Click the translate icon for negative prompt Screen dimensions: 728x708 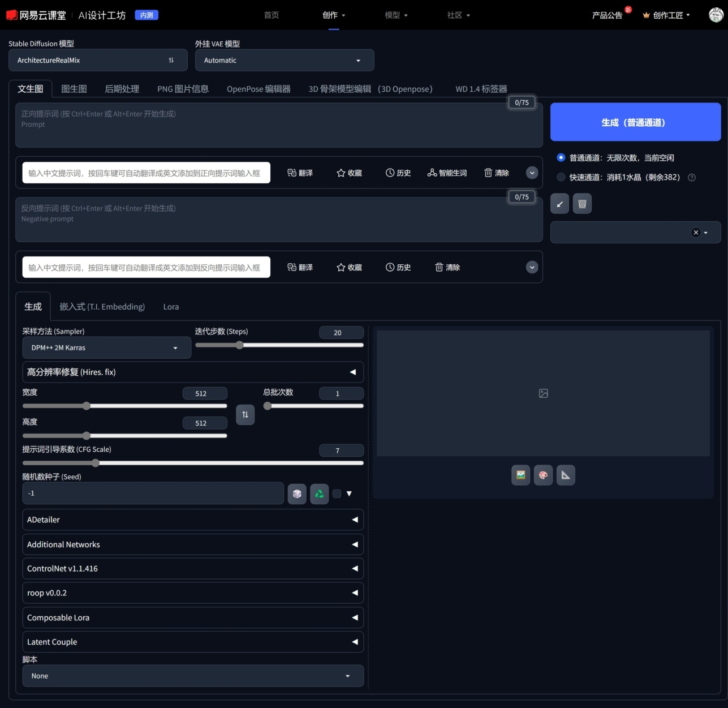click(x=300, y=268)
